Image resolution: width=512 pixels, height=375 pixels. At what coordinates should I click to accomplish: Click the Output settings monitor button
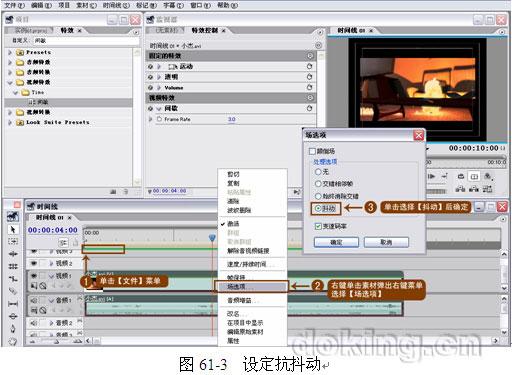[x=488, y=176]
